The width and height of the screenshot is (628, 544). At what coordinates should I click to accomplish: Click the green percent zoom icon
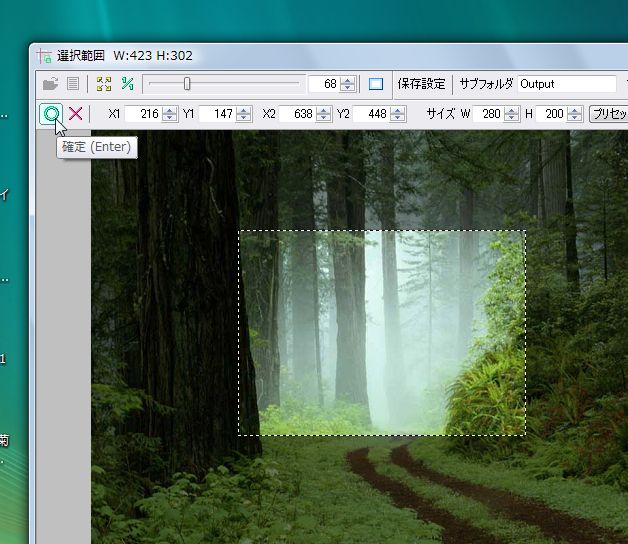tap(127, 84)
